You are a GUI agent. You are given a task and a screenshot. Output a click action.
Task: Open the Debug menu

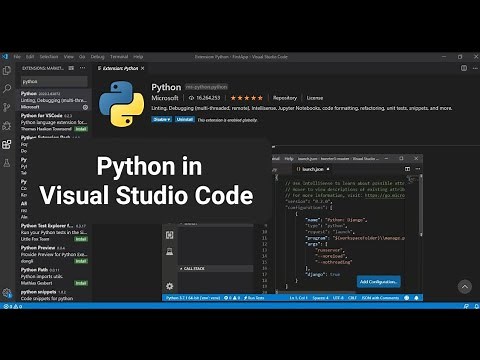click(97, 57)
